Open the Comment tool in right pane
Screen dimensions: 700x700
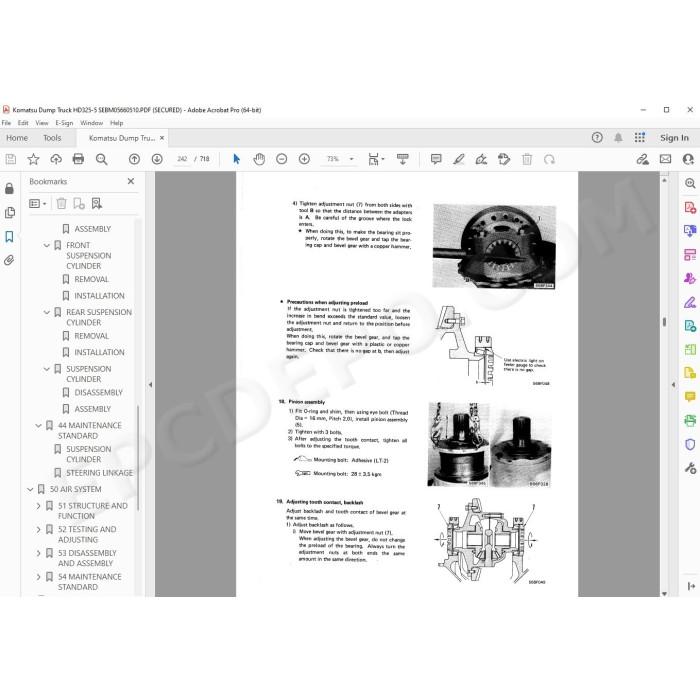tap(690, 396)
